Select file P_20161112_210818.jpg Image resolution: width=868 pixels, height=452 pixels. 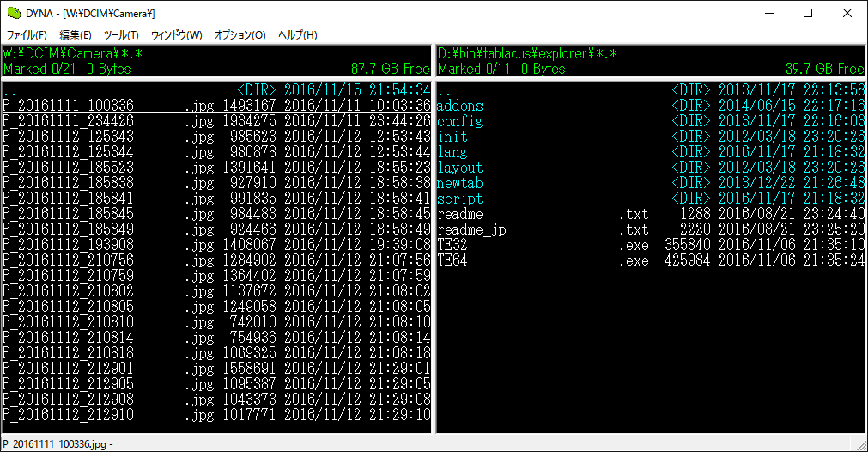216,353
